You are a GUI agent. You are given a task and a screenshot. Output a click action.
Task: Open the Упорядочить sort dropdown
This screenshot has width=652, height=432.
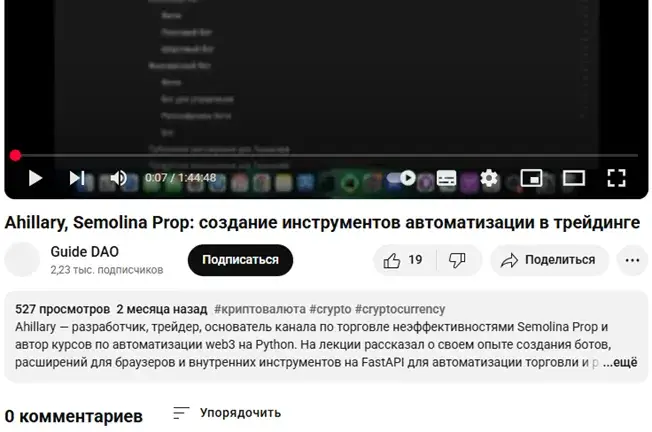227,413
